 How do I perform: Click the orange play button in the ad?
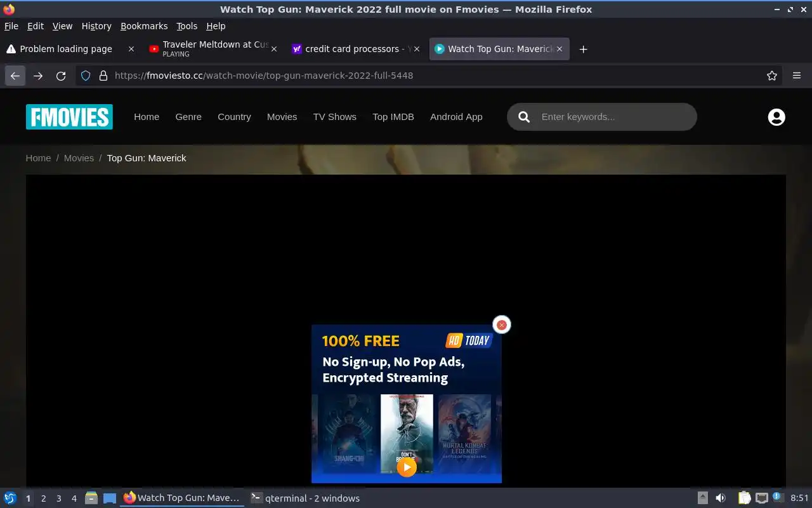(407, 467)
